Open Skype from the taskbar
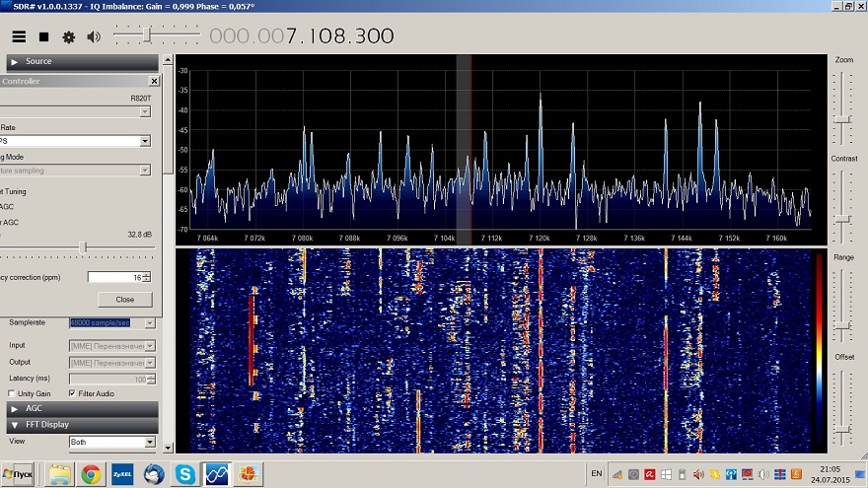 click(x=184, y=474)
